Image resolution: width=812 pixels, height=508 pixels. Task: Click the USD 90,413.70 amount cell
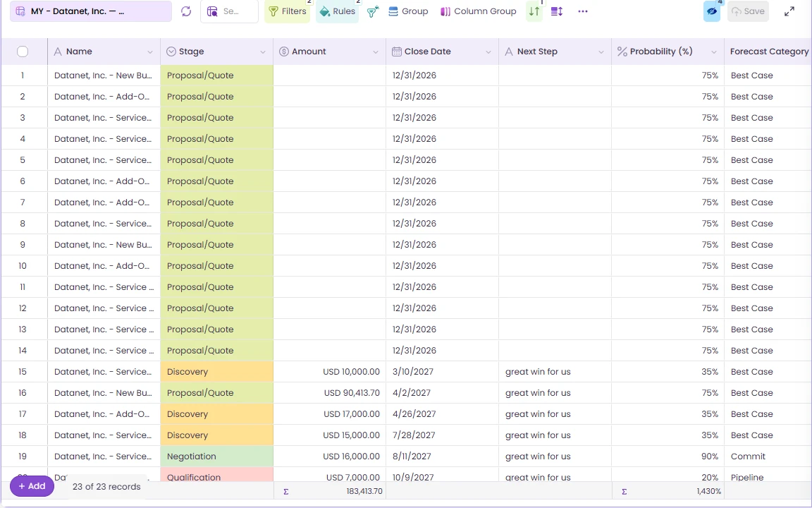click(x=329, y=393)
